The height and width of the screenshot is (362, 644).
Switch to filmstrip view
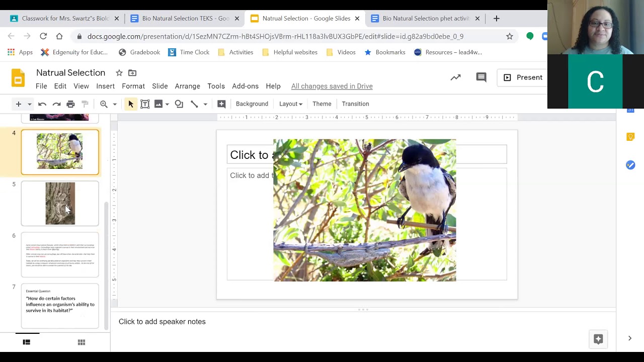pyautogui.click(x=27, y=342)
